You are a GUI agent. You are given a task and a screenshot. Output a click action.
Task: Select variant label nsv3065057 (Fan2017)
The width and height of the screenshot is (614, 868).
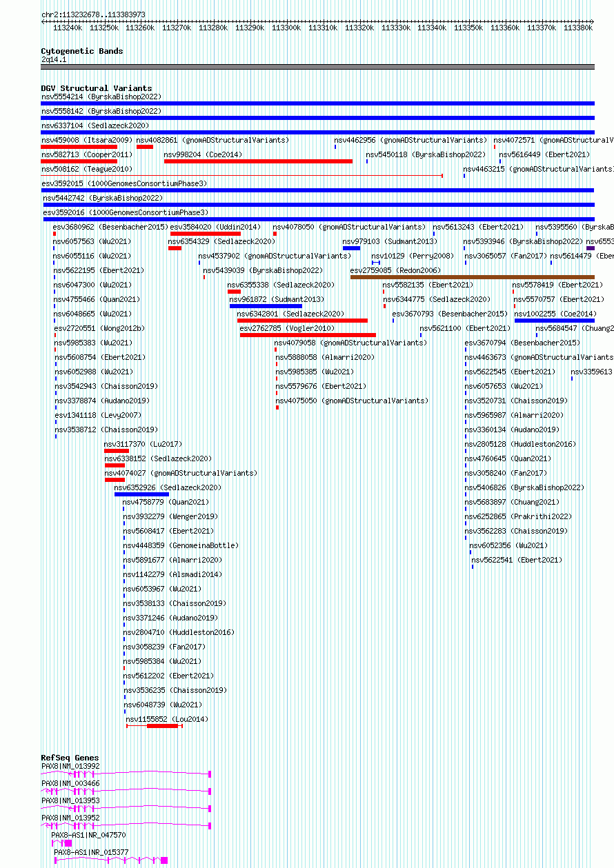coord(505,256)
